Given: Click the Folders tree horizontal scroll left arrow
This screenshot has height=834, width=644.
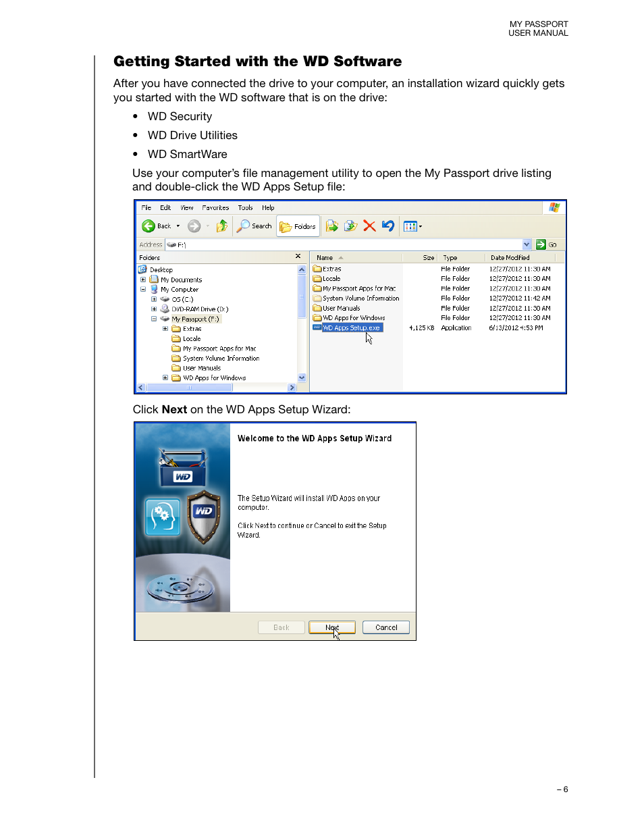Looking at the screenshot, I should pos(141,388).
